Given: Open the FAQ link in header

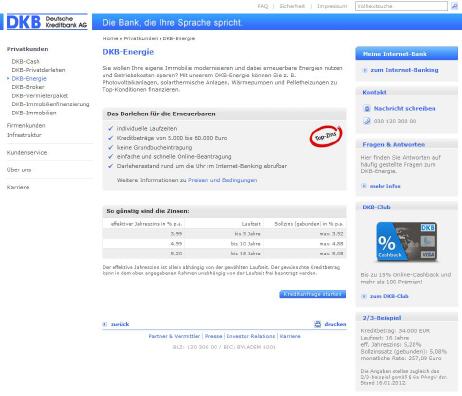Looking at the screenshot, I should tap(263, 6).
